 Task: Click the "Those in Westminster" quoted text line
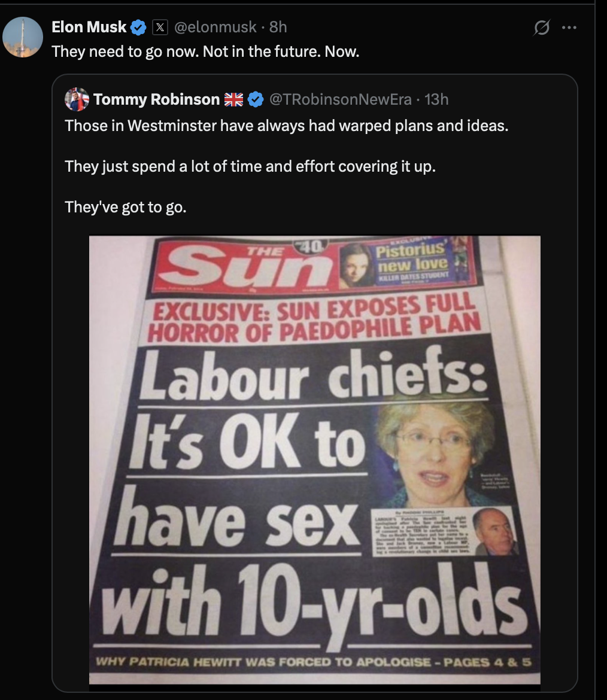286,126
